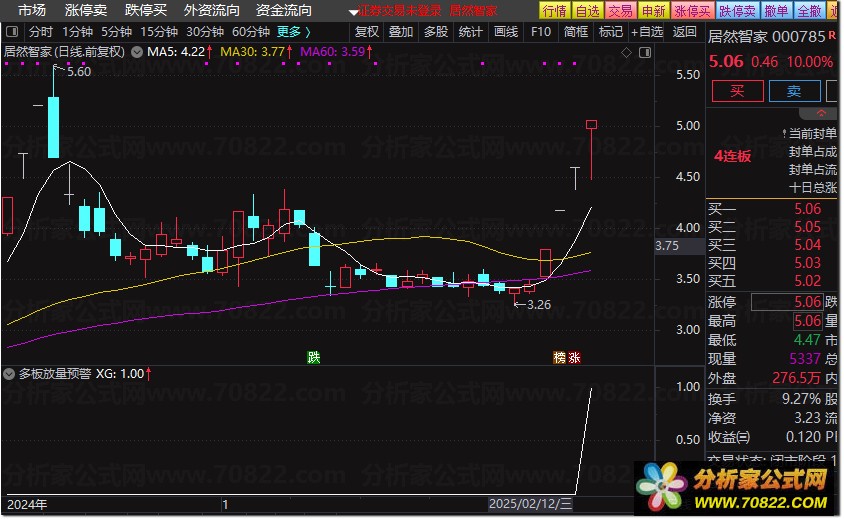
Task: Toggle the panel layout icon beside the diamond
Action: tap(645, 52)
